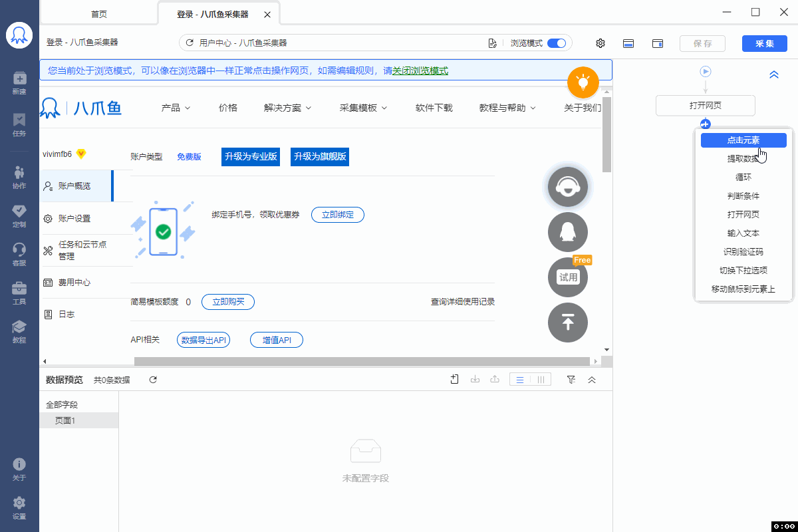Image resolution: width=798 pixels, height=532 pixels.
Task: Expand the 解决方案 dropdown menu
Action: pos(288,108)
